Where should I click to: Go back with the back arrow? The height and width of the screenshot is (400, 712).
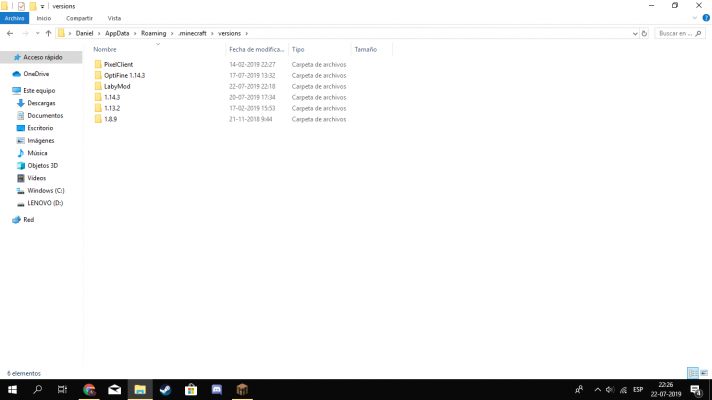[10, 33]
